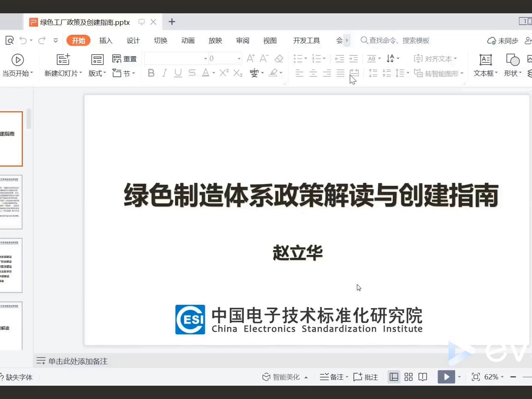
Task: Apply subscript formatting
Action: pos(238,73)
